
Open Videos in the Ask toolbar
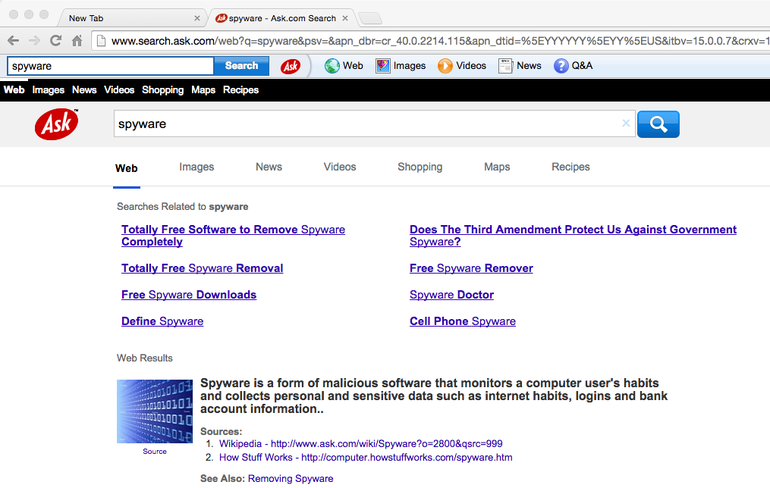coord(462,66)
